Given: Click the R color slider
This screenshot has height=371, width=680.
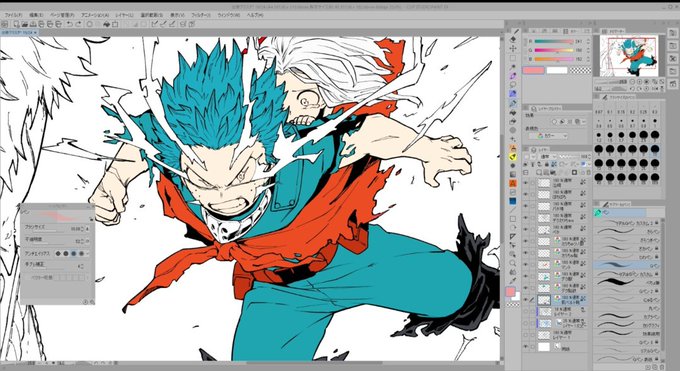Looking at the screenshot, I should click(554, 42).
